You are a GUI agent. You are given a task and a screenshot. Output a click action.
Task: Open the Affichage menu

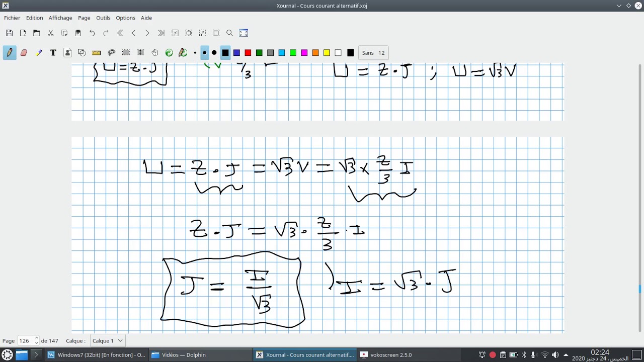coord(60,18)
